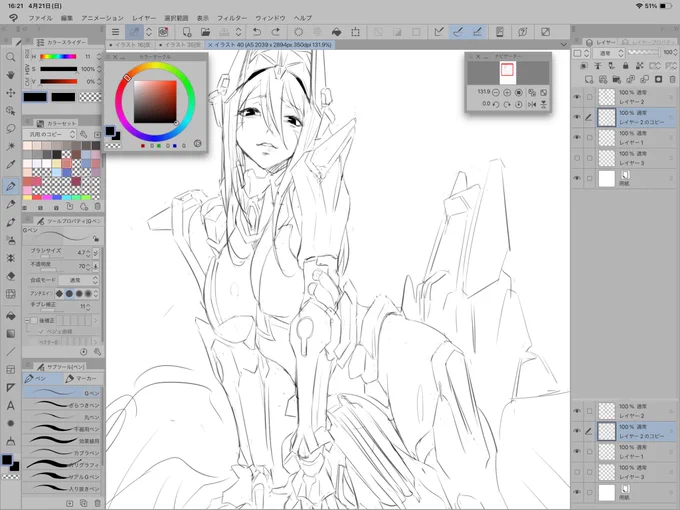680x510 pixels.
Task: Open the ファイル menu
Action: 40,18
